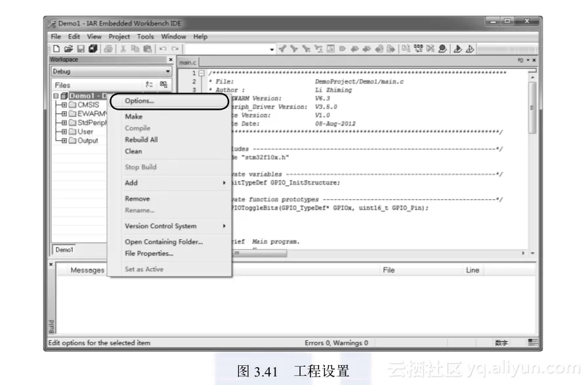588x385 pixels.
Task: Click the Cut (scissors) toolbar icon
Action: click(x=123, y=49)
